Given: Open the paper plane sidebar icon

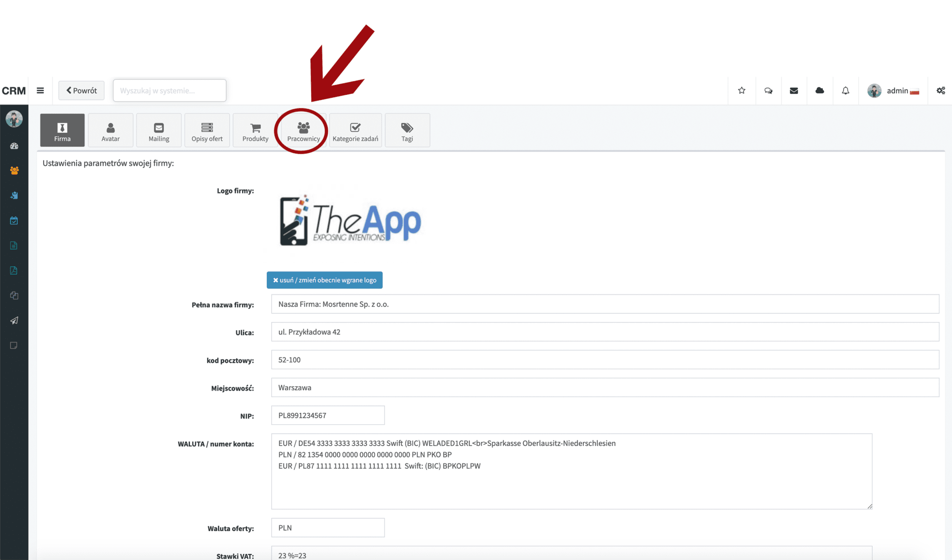Looking at the screenshot, I should (x=14, y=321).
